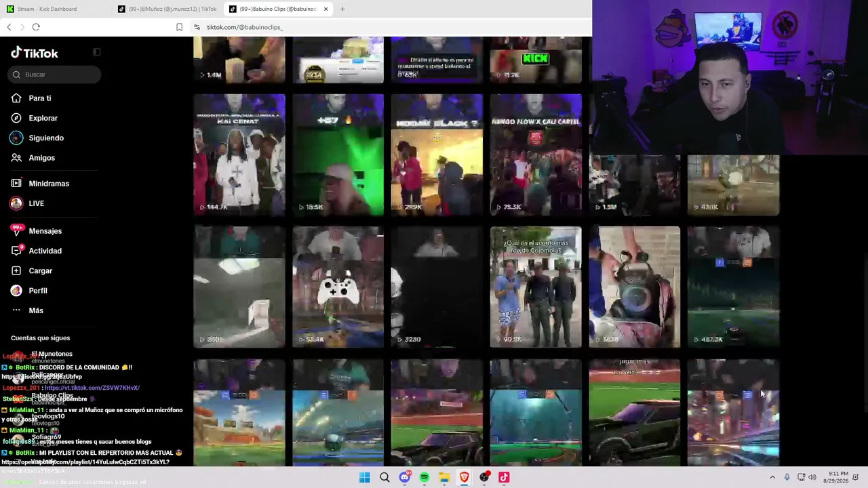868x488 pixels.
Task: Reload the page with the refresh icon
Action: (36, 27)
